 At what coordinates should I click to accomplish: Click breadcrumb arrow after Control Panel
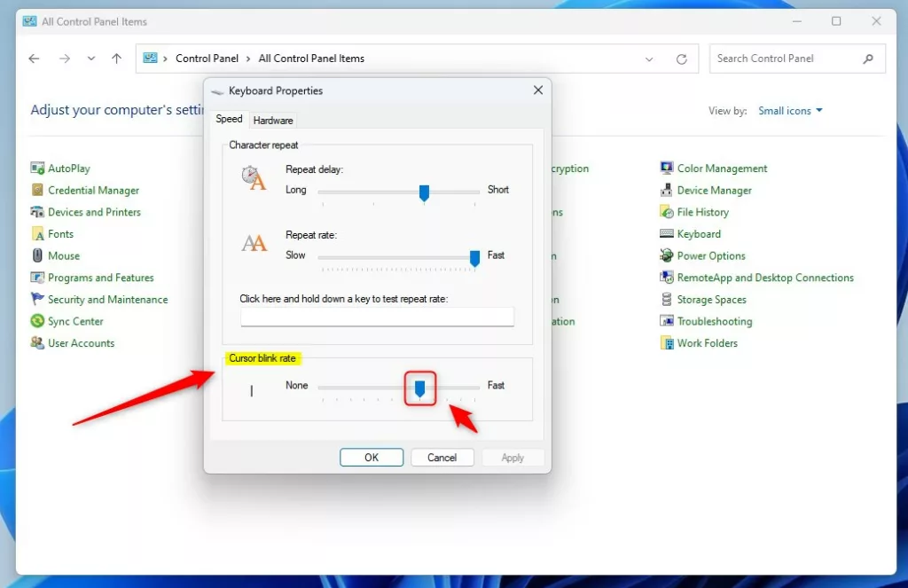[248, 59]
